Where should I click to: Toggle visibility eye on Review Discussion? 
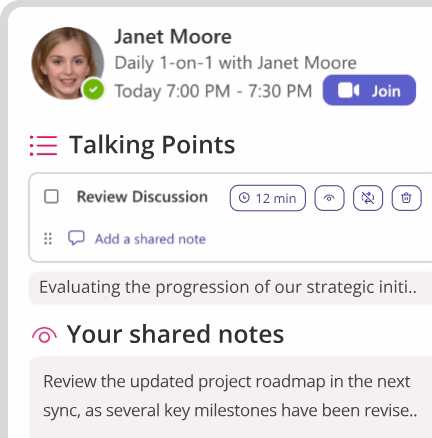pos(329,198)
